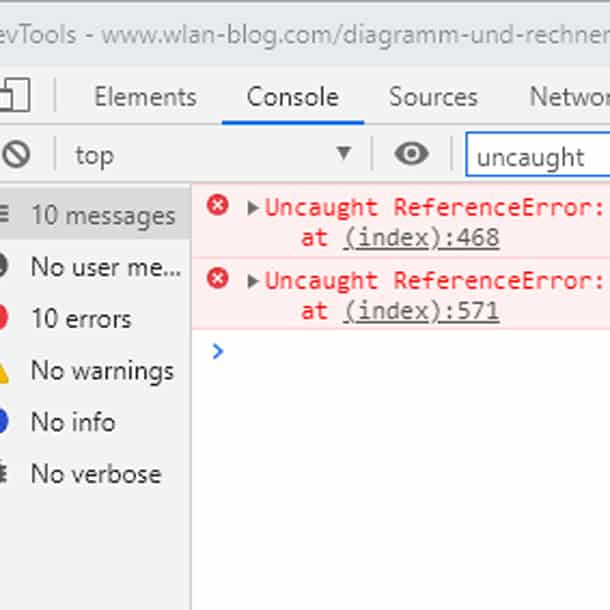Image resolution: width=610 pixels, height=610 pixels.
Task: Open the (index):468 source link
Action: 421,238
